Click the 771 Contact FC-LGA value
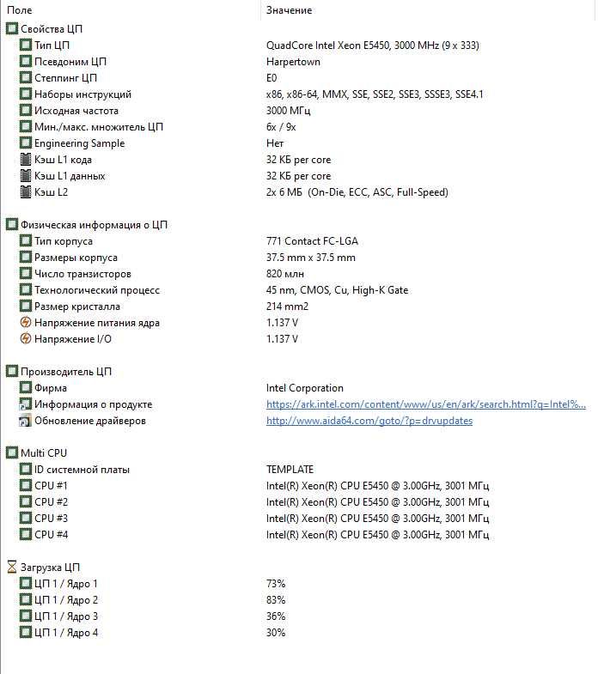The width and height of the screenshot is (616, 674). pyautogui.click(x=312, y=241)
